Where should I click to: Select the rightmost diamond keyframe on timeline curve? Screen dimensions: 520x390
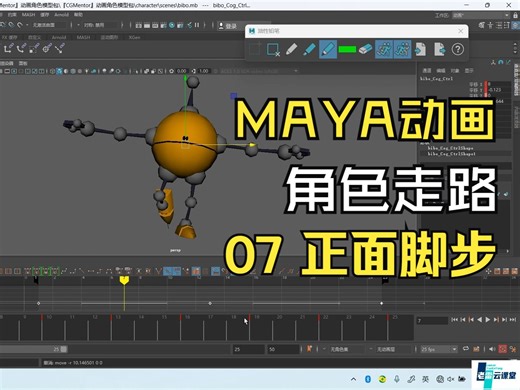[x=382, y=303]
